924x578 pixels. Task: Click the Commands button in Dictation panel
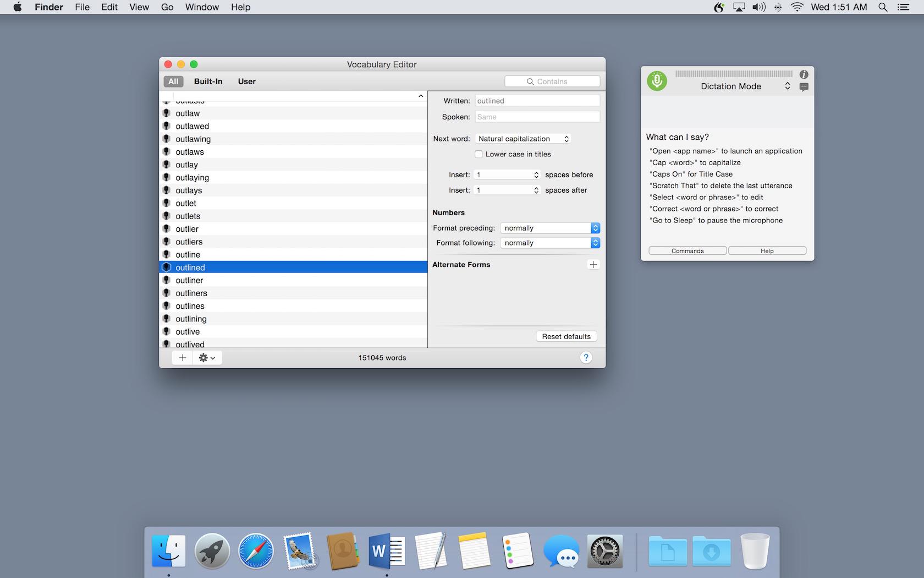[x=687, y=251]
